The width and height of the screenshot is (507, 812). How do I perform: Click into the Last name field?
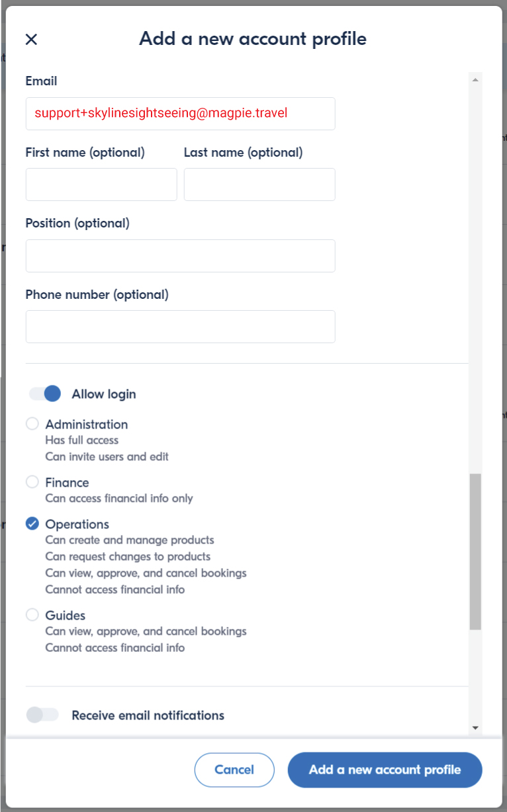pyautogui.click(x=259, y=184)
